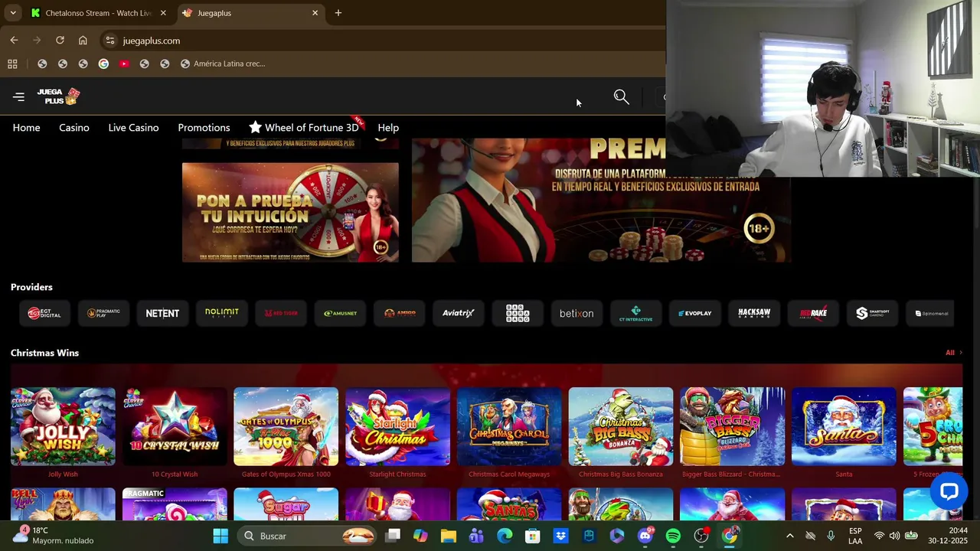
Task: Open the live chat support bubble
Action: [x=949, y=492]
